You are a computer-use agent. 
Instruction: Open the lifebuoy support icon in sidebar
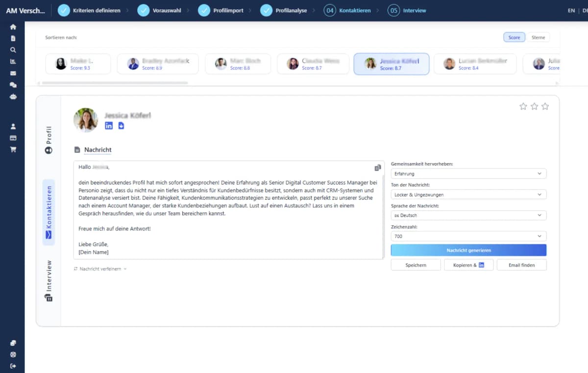click(13, 354)
